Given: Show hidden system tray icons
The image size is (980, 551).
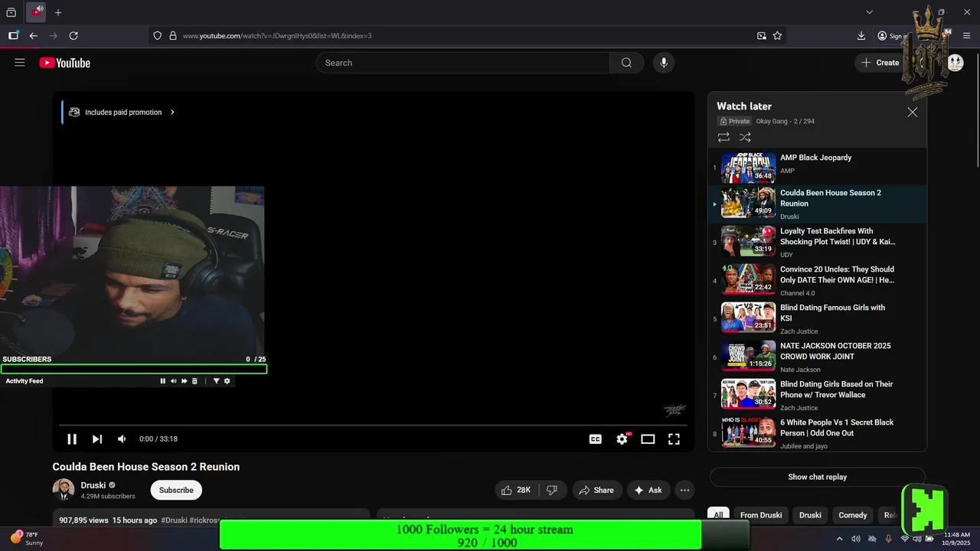Looking at the screenshot, I should pyautogui.click(x=839, y=539).
